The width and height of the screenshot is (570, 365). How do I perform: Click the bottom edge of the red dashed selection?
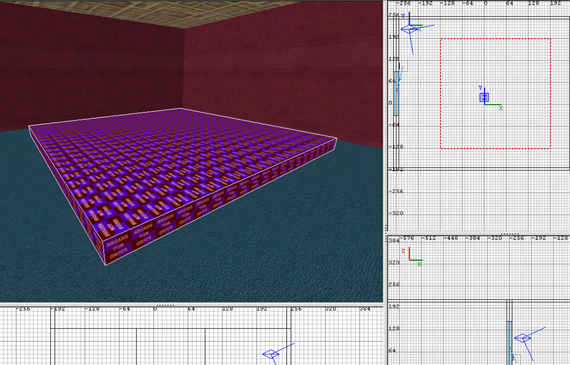coord(495,148)
